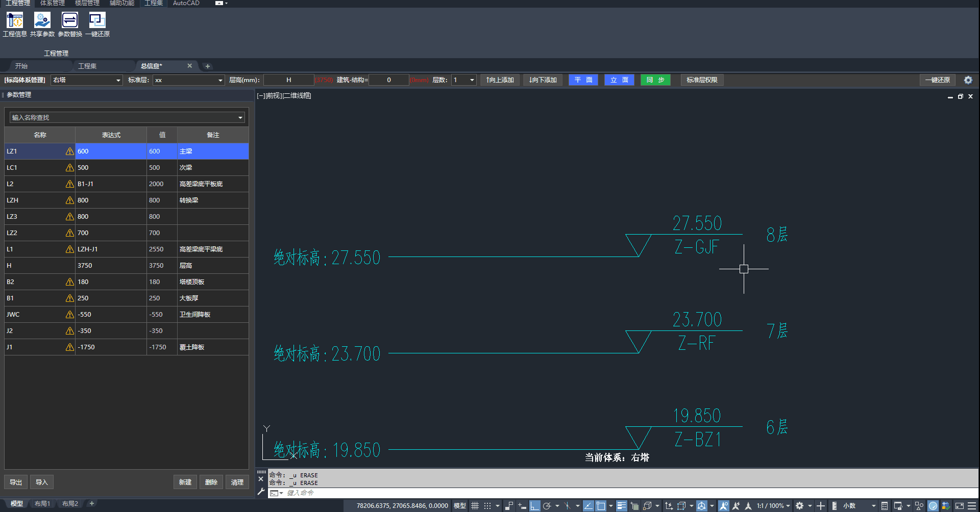
Task: Open quick properties status bar icon
Action: click(885, 506)
